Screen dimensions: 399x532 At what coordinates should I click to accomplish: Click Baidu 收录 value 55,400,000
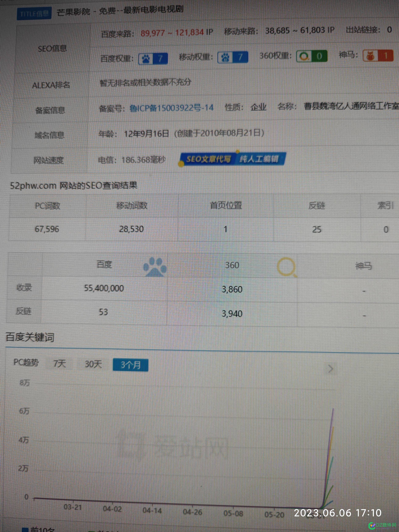click(x=104, y=288)
